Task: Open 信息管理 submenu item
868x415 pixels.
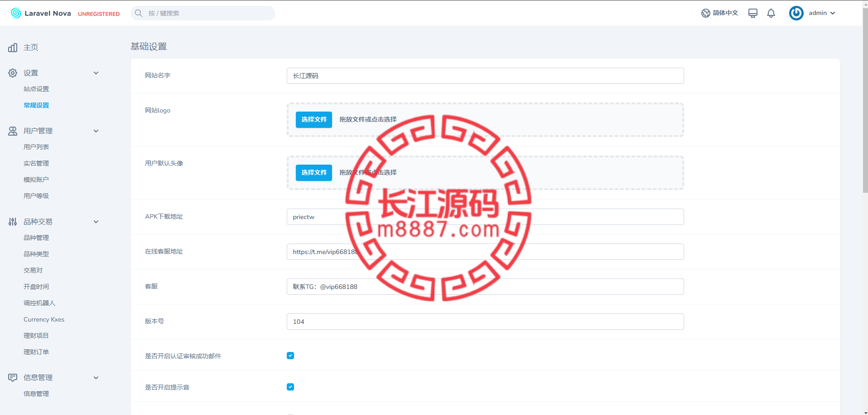Action: 36,394
